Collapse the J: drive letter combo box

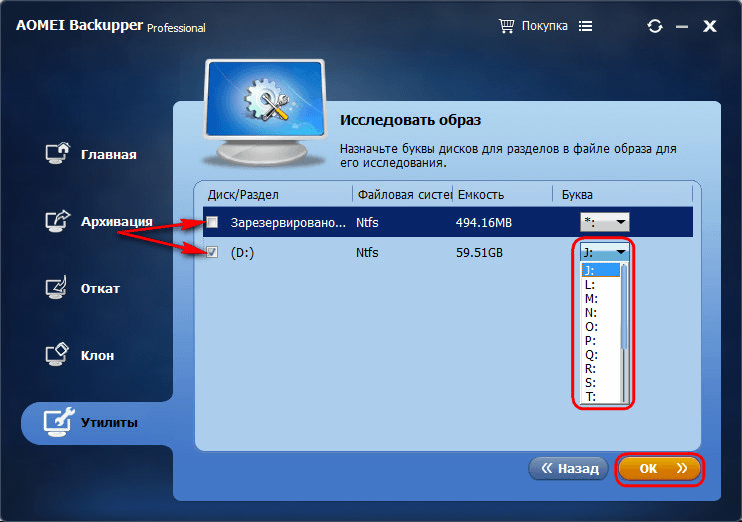click(621, 252)
